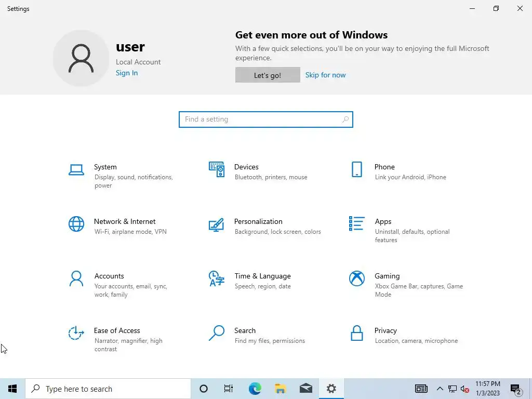This screenshot has height=399, width=532.
Task: Close the Settings window
Action: coord(520,8)
